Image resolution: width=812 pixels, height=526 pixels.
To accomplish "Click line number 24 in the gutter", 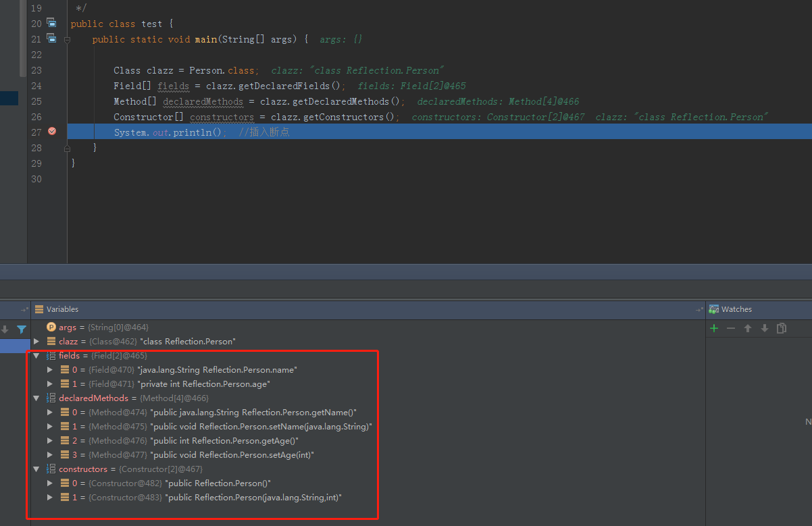I will click(36, 86).
